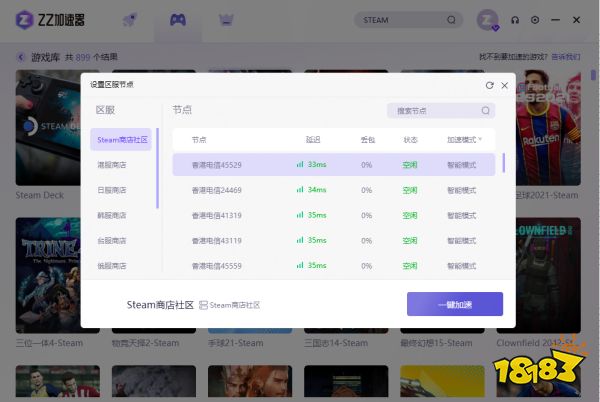Click server icon next to Steam商店社区 footer
The width and height of the screenshot is (600, 402).
pyautogui.click(x=203, y=305)
